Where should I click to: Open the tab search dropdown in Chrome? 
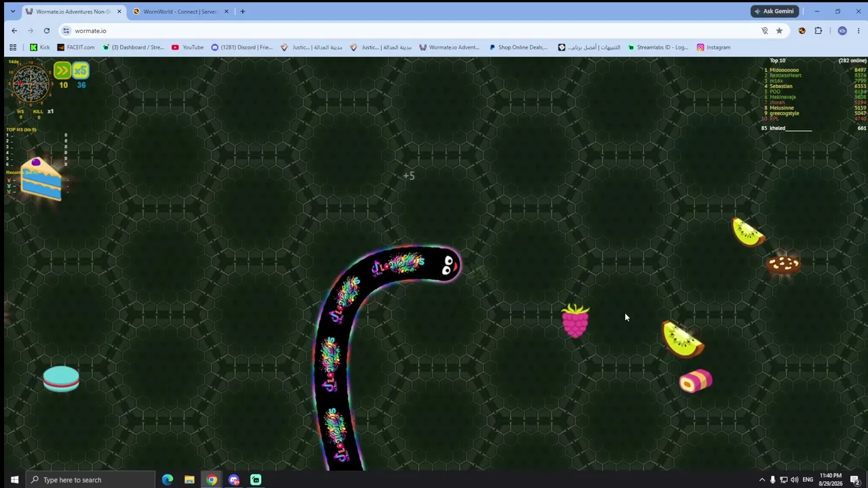coord(12,12)
